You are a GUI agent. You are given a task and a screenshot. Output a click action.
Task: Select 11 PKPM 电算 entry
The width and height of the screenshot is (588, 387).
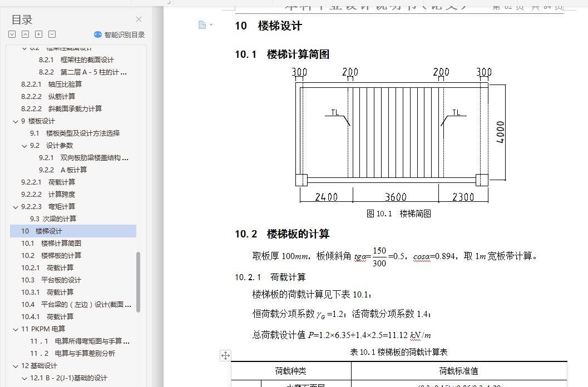tap(43, 329)
